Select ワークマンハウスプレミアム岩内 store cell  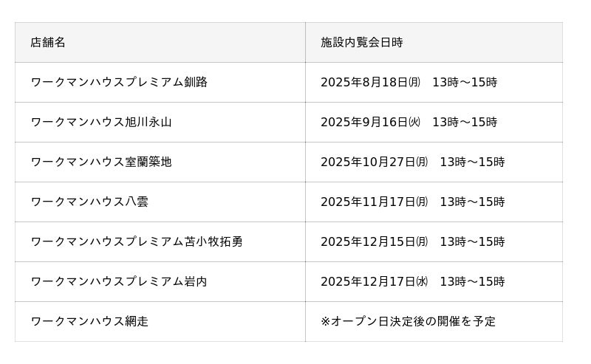tap(119, 281)
